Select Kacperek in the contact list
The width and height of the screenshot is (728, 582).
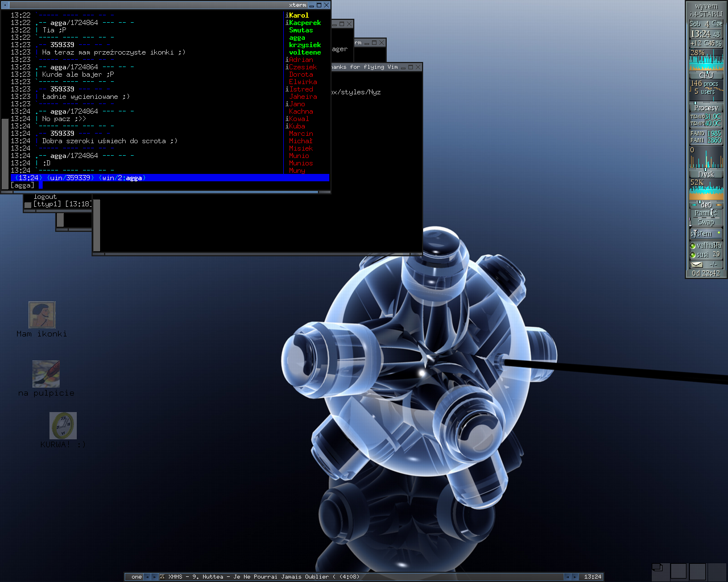pyautogui.click(x=305, y=23)
